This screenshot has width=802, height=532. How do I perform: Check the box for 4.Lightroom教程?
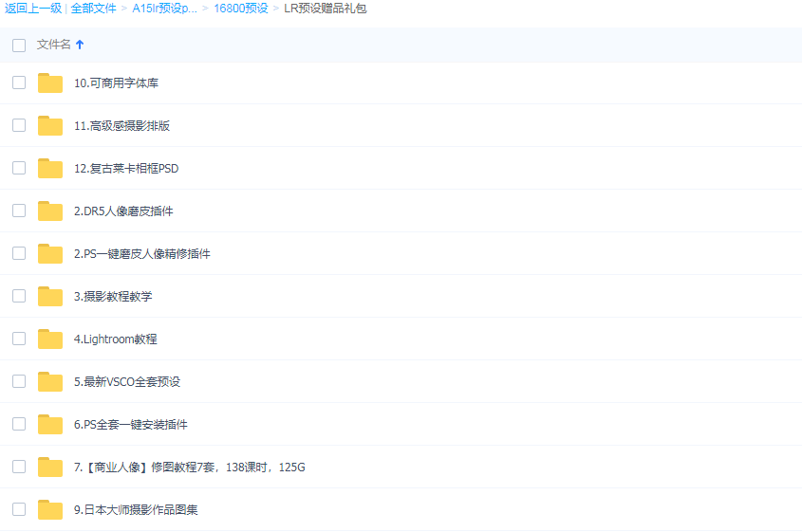click(x=19, y=339)
